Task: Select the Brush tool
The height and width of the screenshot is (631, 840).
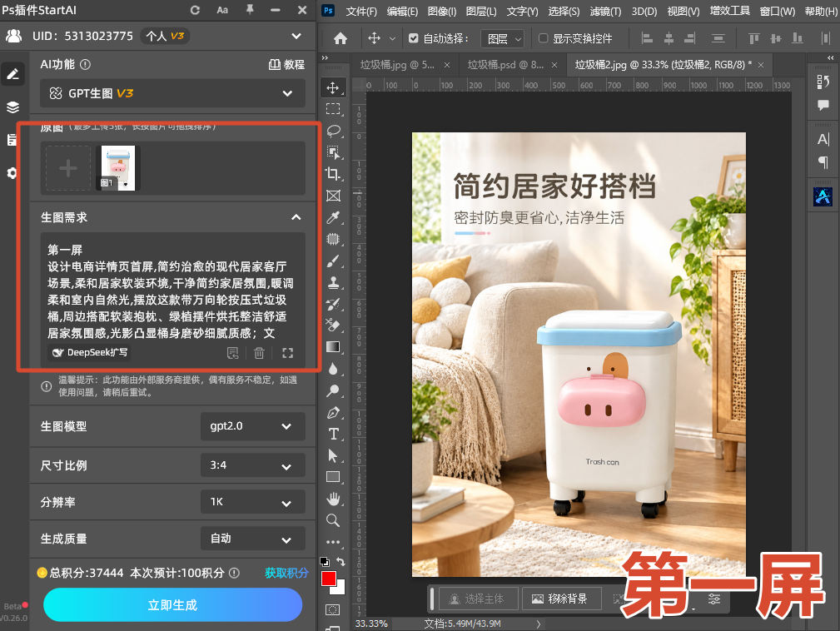Action: coord(333,261)
